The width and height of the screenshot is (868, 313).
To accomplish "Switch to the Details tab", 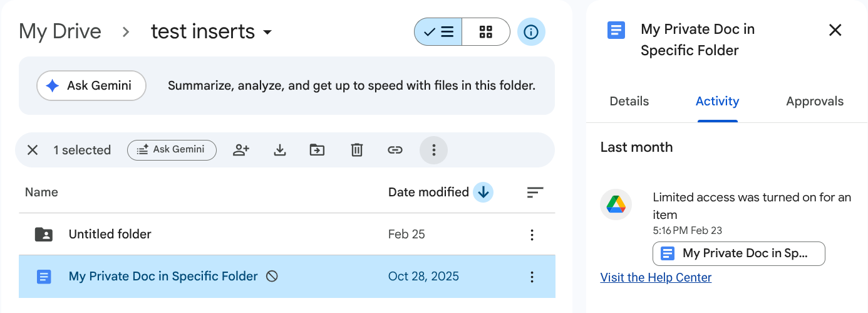I will click(x=629, y=102).
